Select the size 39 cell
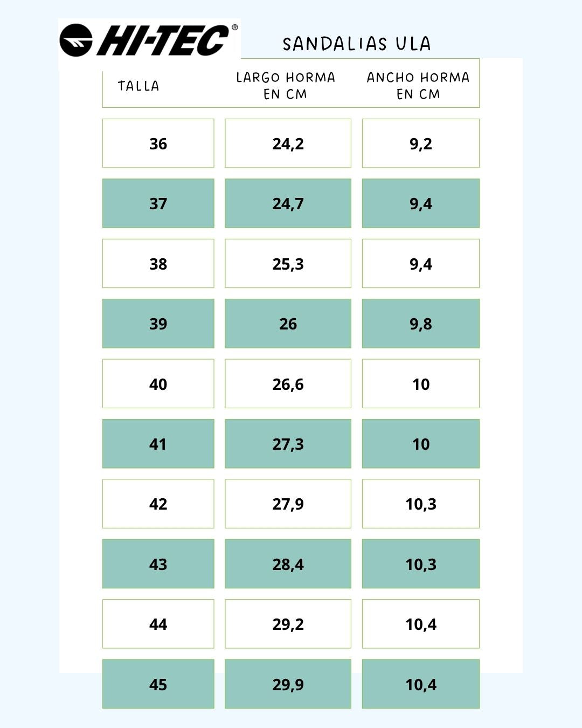The height and width of the screenshot is (728, 582). click(x=158, y=324)
